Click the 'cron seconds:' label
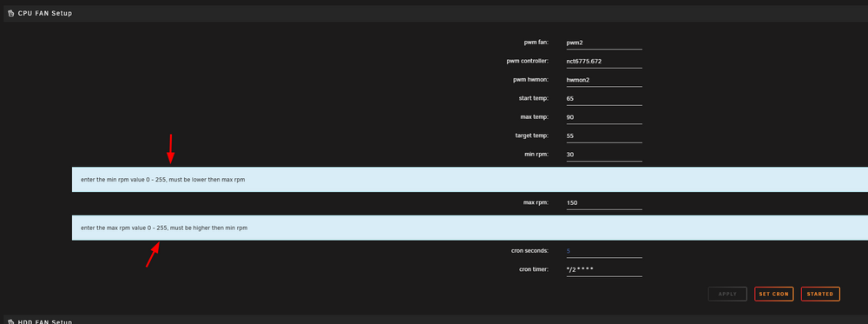 coord(529,250)
